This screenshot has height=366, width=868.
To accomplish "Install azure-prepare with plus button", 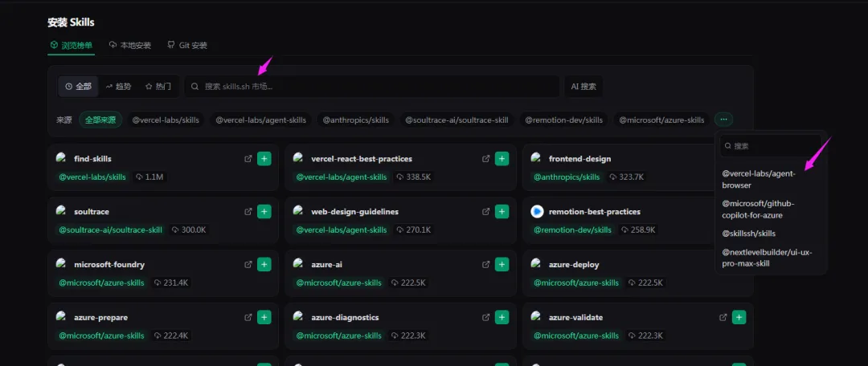I will click(x=264, y=317).
